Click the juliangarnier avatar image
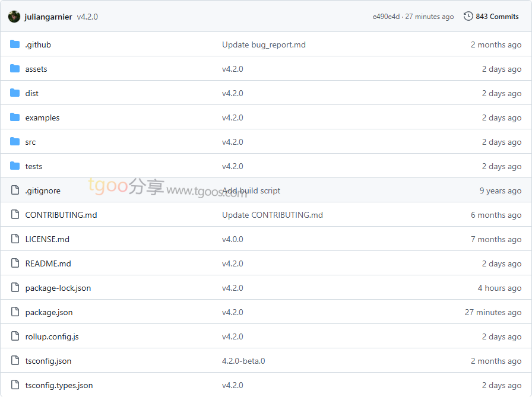This screenshot has width=532, height=397. [x=14, y=17]
